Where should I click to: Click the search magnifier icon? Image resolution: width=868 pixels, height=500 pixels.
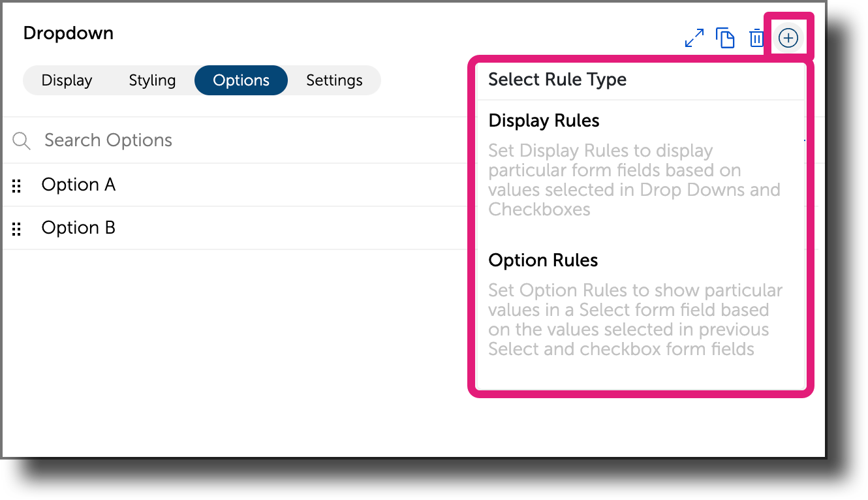(21, 140)
